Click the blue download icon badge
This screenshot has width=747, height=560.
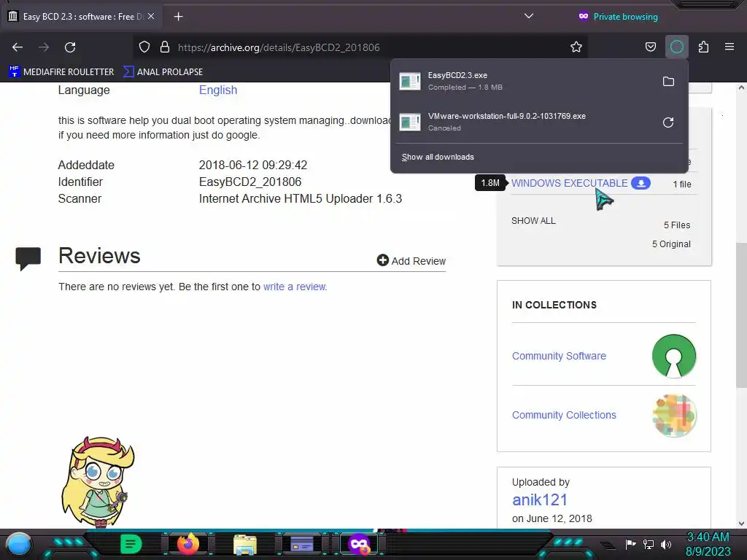640,183
